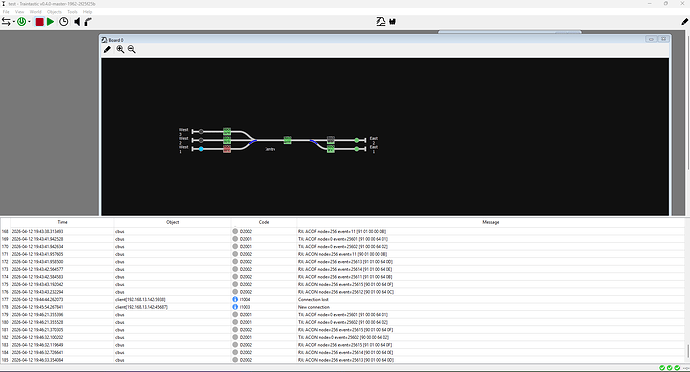This screenshot has width=690, height=372.
Task: Click last green status check icon
Action: click(677, 368)
